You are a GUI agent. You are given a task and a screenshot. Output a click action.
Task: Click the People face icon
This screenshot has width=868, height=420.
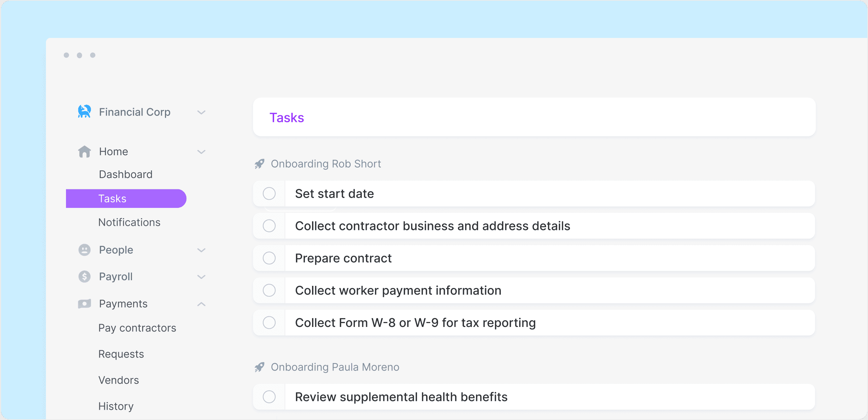(84, 250)
